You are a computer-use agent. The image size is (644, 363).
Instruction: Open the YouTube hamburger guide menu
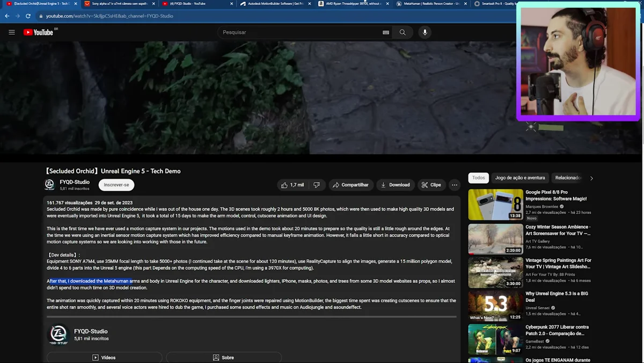(x=12, y=32)
